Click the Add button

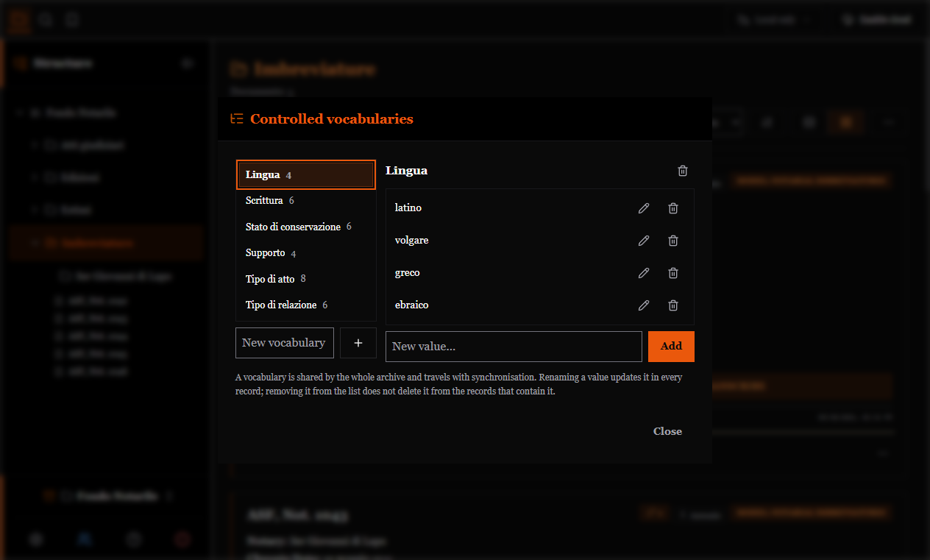click(x=671, y=347)
